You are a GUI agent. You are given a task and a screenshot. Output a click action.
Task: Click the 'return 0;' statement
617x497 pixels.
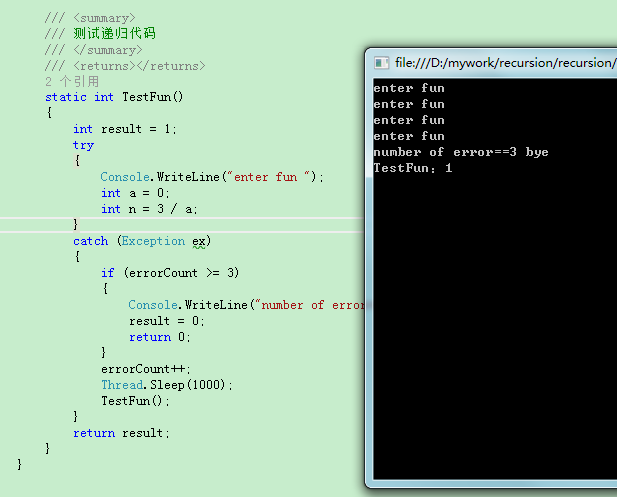(x=159, y=337)
